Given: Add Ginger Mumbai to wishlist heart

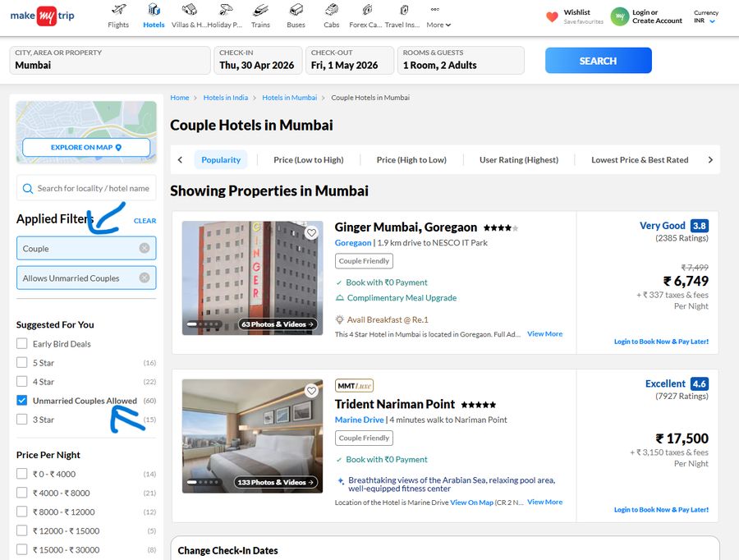Looking at the screenshot, I should point(311,233).
